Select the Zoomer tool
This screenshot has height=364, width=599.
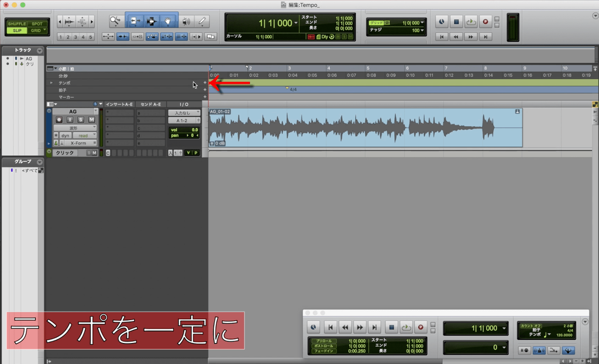point(115,22)
